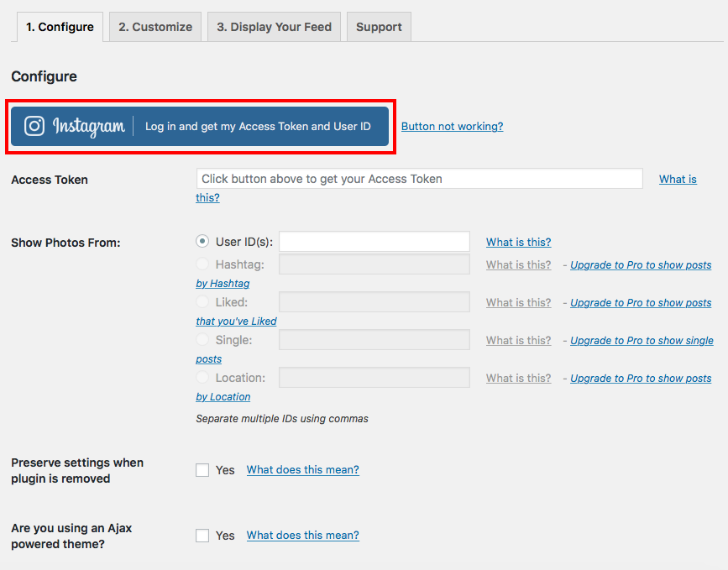
Task: Click Log in and get my Access Token
Action: tap(200, 126)
